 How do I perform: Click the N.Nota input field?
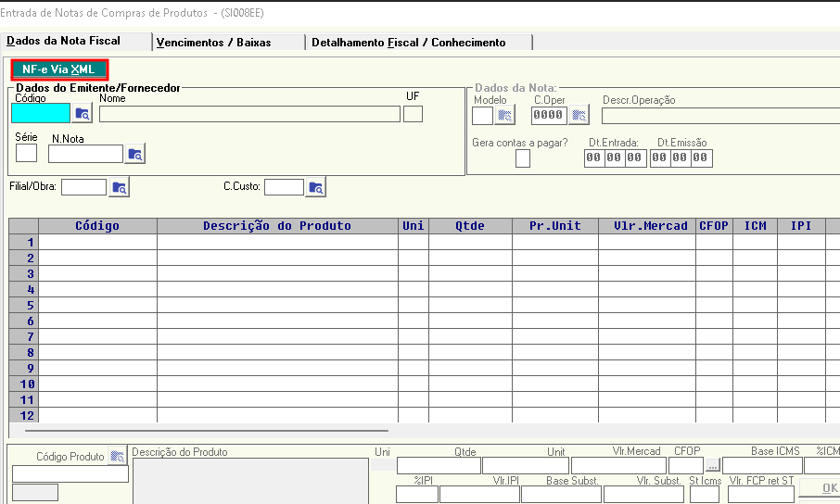[85, 154]
